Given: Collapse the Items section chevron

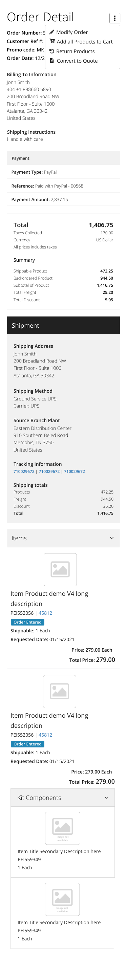Looking at the screenshot, I should pos(111,538).
